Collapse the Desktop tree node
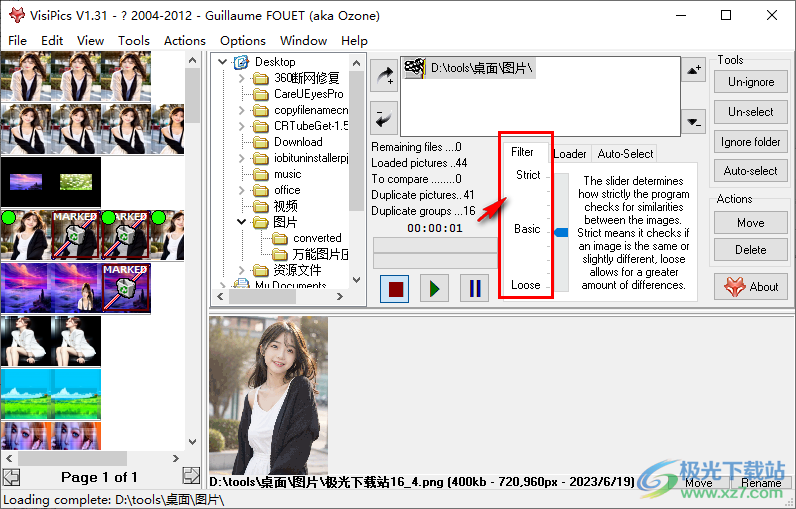This screenshot has width=796, height=509. [222, 62]
